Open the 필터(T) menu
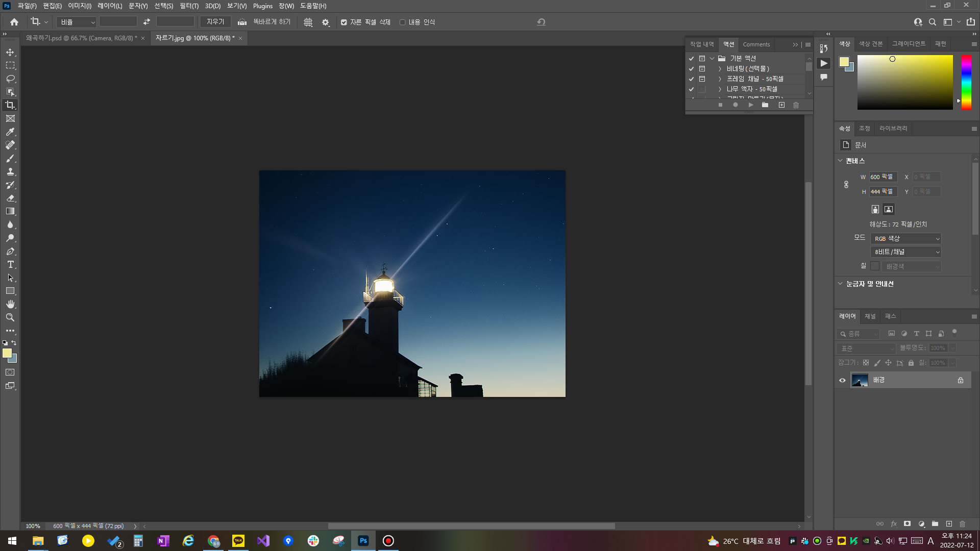The width and height of the screenshot is (980, 551). [x=189, y=6]
